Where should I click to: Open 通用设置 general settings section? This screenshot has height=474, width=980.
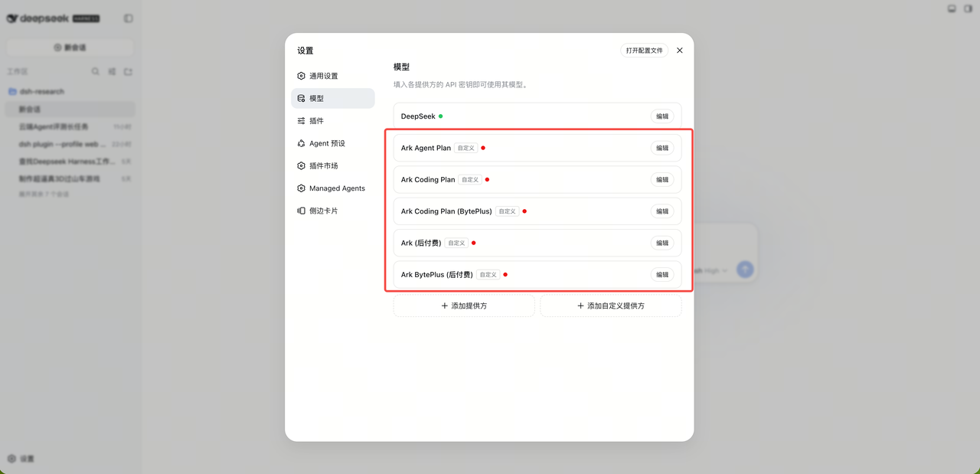(332, 76)
